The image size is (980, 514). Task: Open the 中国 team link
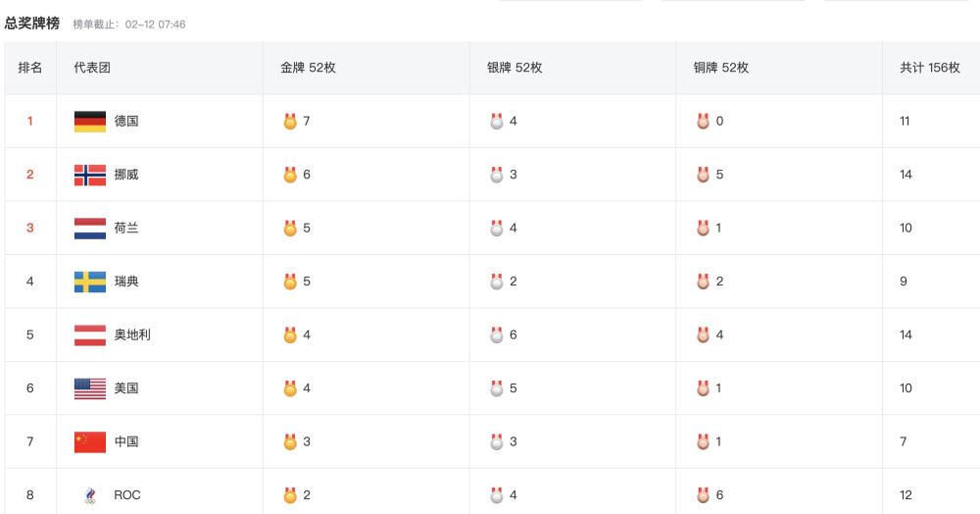coord(126,442)
